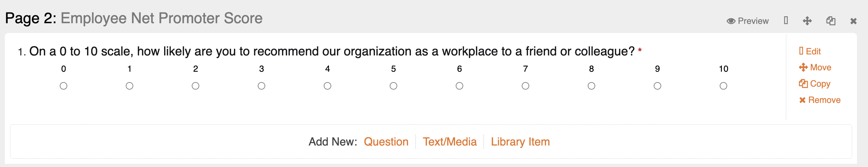
Task: Click the page edit icon beside Preview
Action: (x=786, y=20)
